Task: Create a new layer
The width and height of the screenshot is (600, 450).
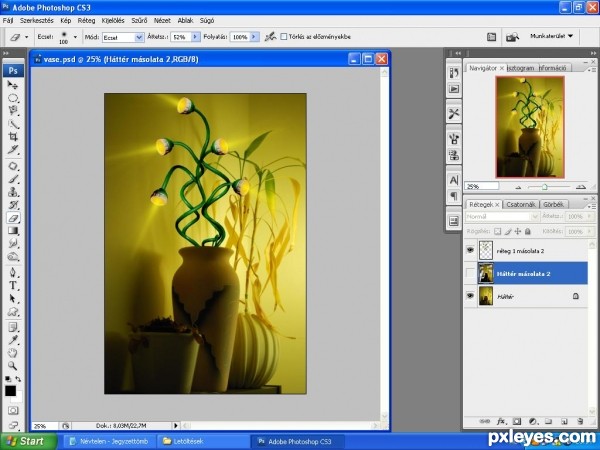Action: (x=564, y=421)
